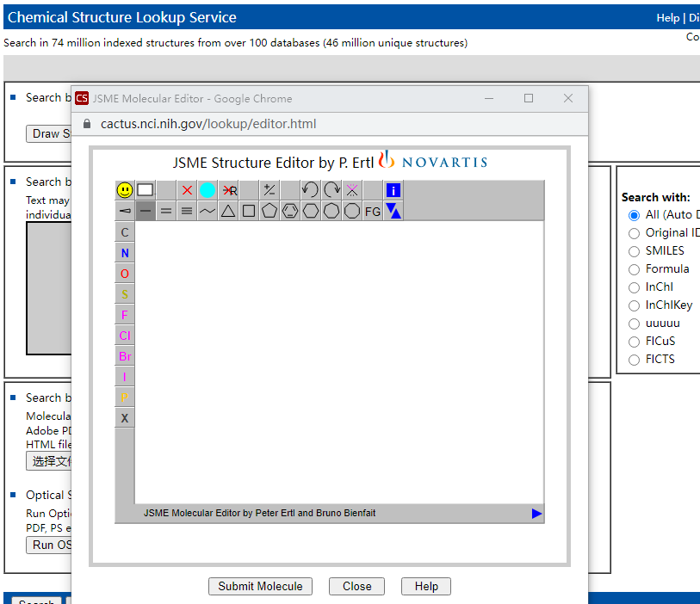Viewport: 700px width, 604px height.
Task: Select the Bromine (Br) atom button
Action: (125, 356)
